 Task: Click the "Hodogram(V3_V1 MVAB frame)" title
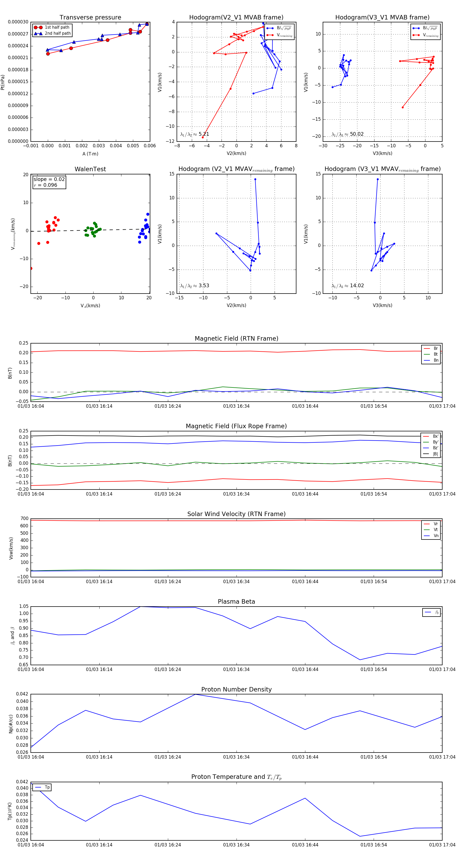click(382, 17)
